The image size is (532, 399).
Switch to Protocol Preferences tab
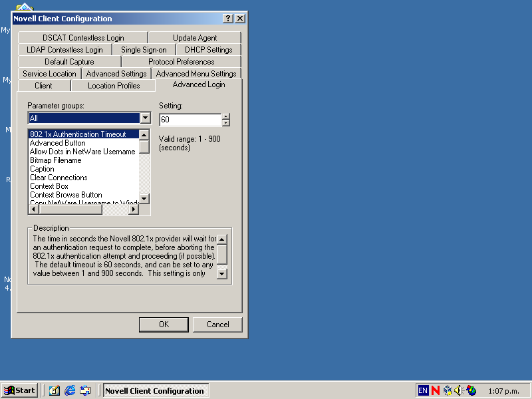pos(182,62)
